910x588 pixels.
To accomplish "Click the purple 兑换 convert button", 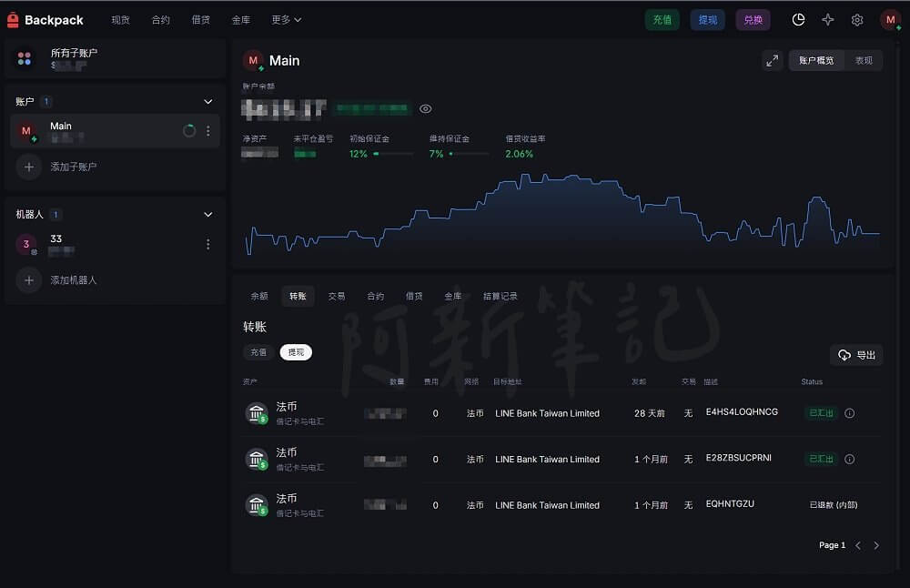I will pos(753,20).
